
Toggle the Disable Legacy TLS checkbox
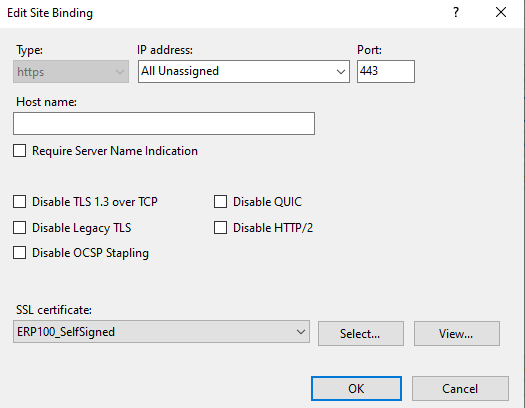[19, 228]
